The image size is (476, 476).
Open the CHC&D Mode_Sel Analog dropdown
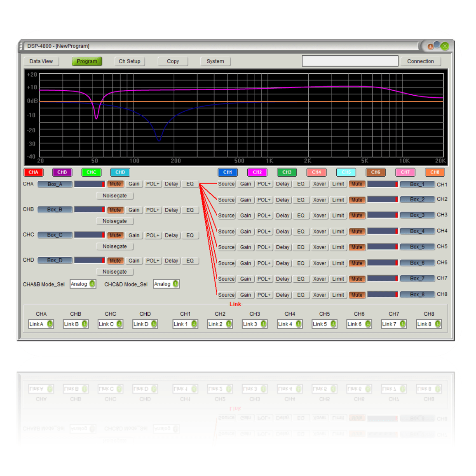click(x=166, y=284)
